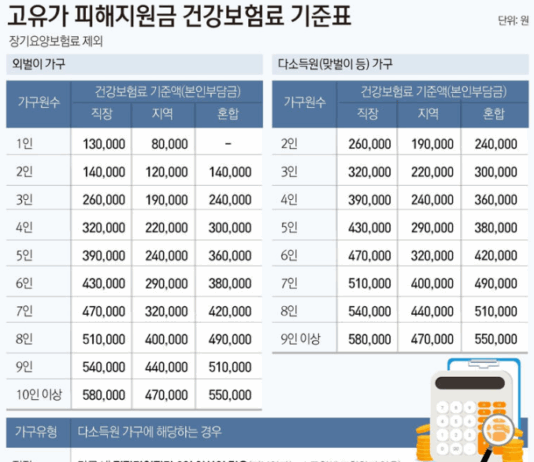Click 550,000 in the 9인 이상 row

click(496, 340)
